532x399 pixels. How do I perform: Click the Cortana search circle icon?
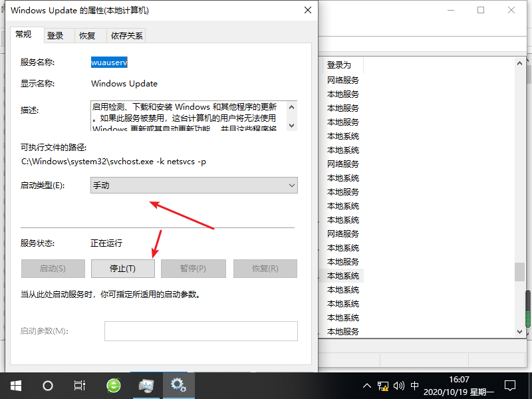tap(47, 385)
